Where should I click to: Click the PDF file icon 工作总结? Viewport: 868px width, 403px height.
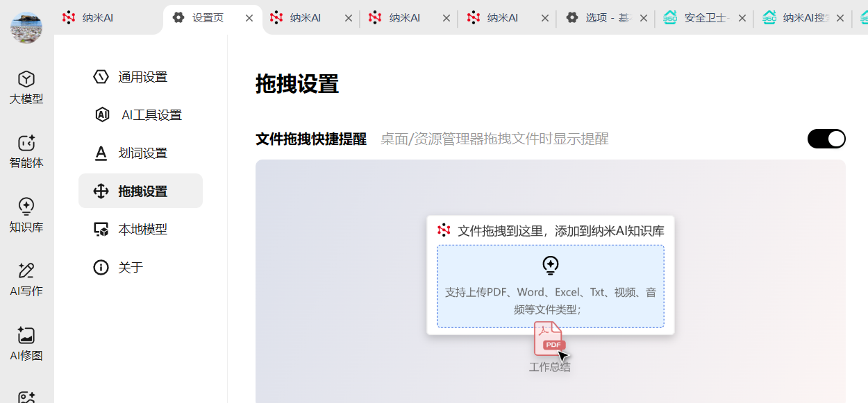coord(549,339)
